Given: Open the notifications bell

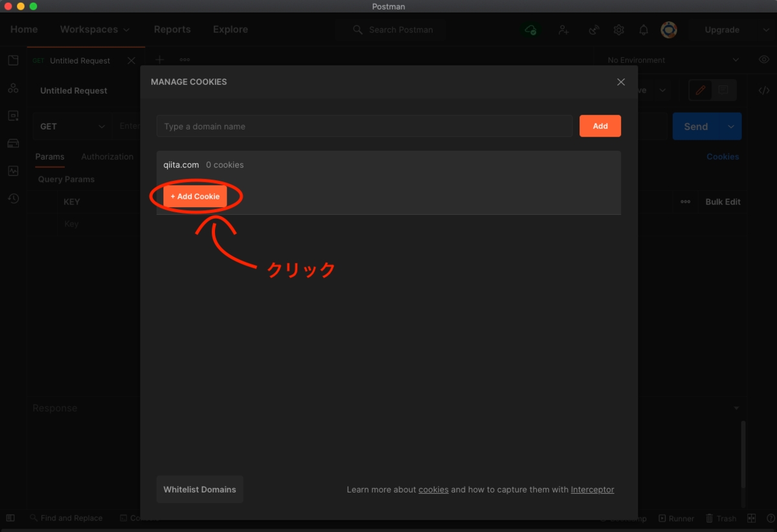Looking at the screenshot, I should (644, 30).
